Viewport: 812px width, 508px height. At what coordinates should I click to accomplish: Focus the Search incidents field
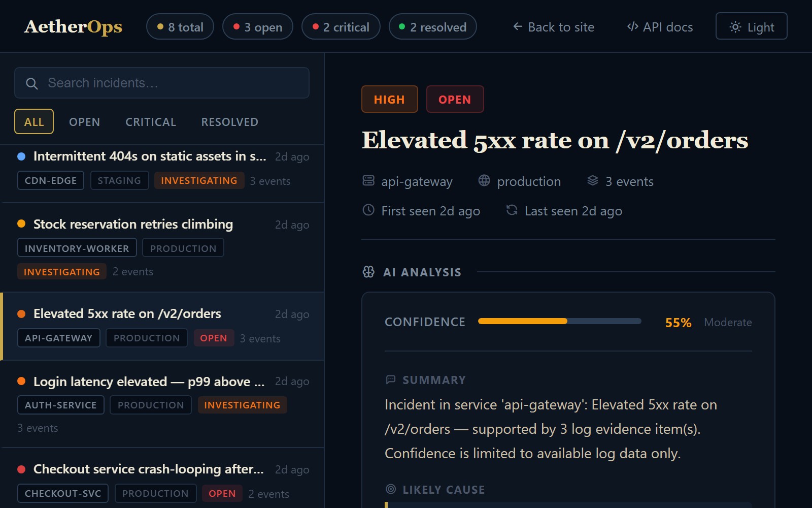162,83
